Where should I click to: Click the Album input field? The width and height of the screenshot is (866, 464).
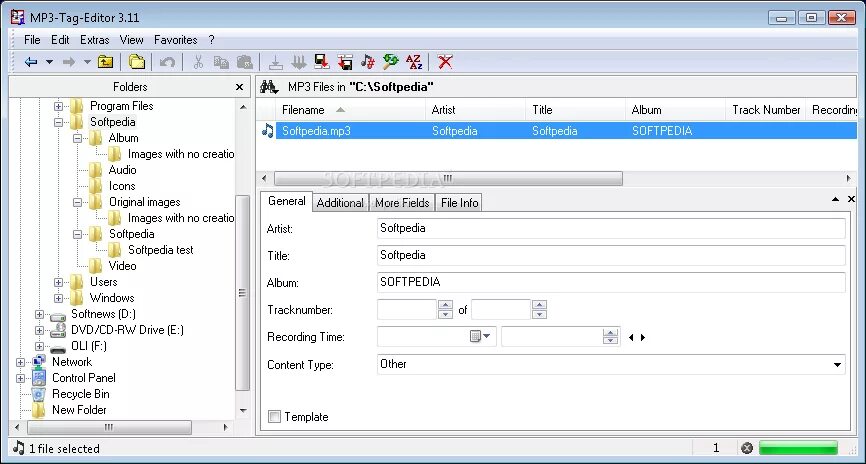click(x=611, y=282)
